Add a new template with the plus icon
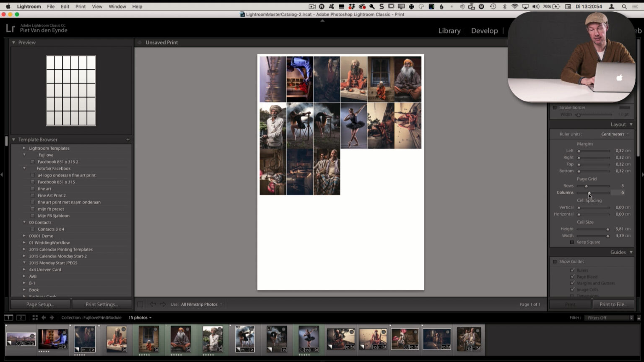This screenshot has width=644, height=362. pos(128,139)
